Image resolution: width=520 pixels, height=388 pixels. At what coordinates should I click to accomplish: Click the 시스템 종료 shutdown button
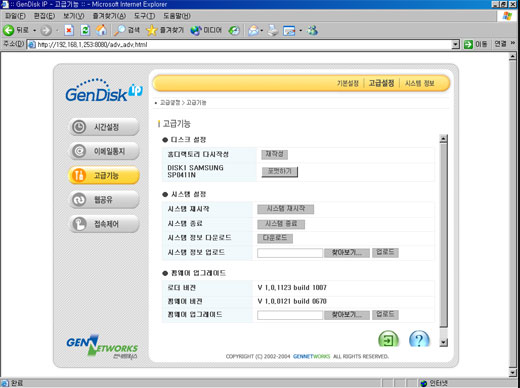281,224
